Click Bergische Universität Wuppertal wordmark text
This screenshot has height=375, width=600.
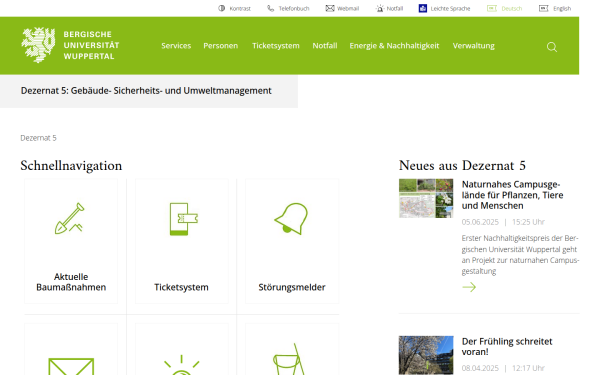pyautogui.click(x=91, y=45)
